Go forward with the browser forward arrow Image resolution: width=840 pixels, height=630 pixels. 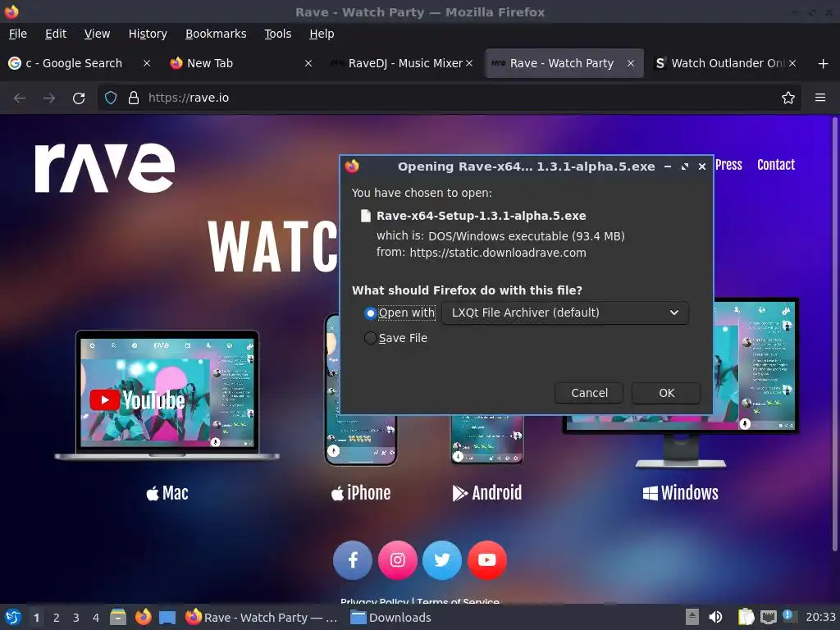point(49,98)
